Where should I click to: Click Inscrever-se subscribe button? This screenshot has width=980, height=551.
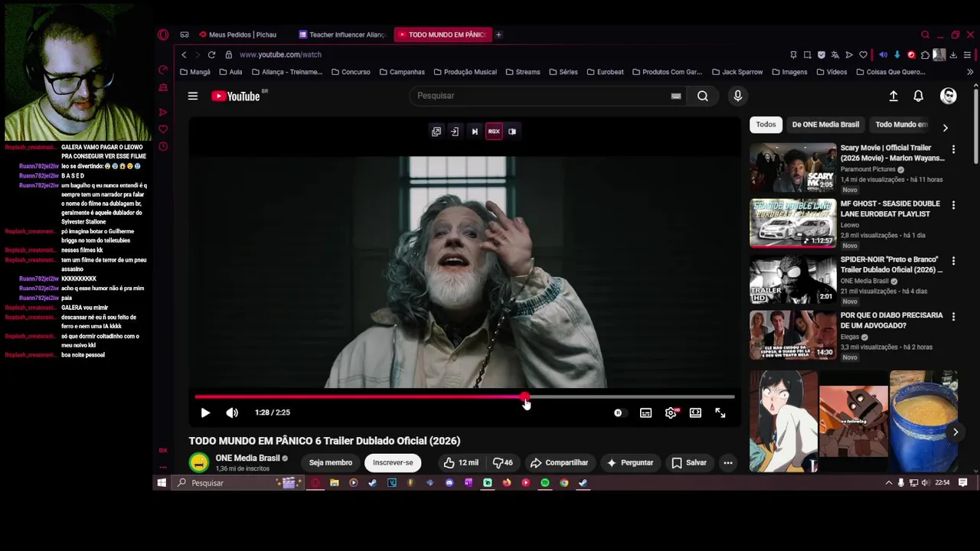point(393,462)
